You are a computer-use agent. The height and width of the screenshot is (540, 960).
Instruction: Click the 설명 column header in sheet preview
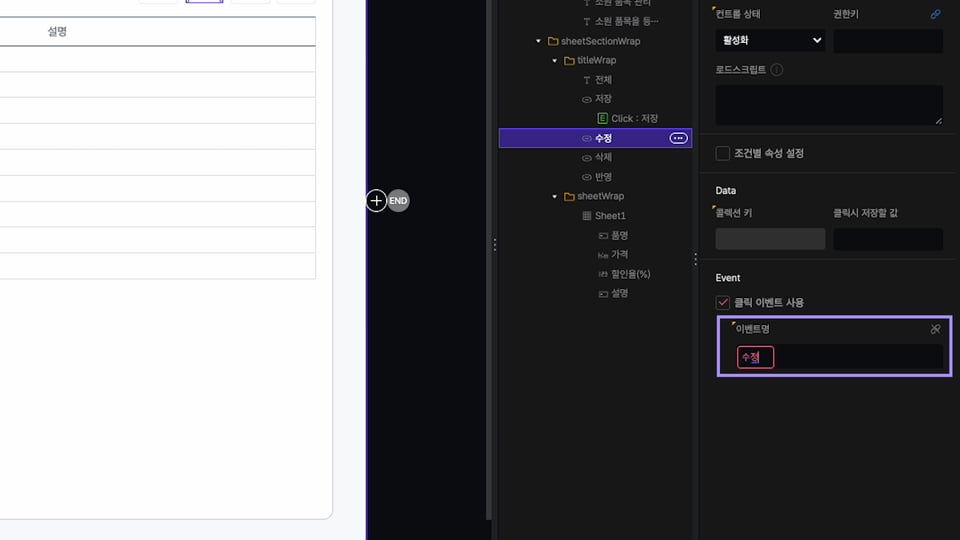(57, 32)
